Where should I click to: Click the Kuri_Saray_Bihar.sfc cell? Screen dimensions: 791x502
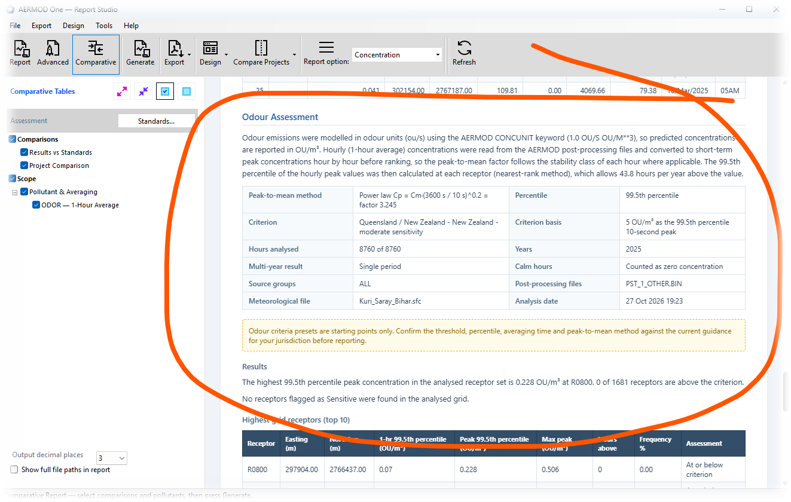tap(431, 301)
